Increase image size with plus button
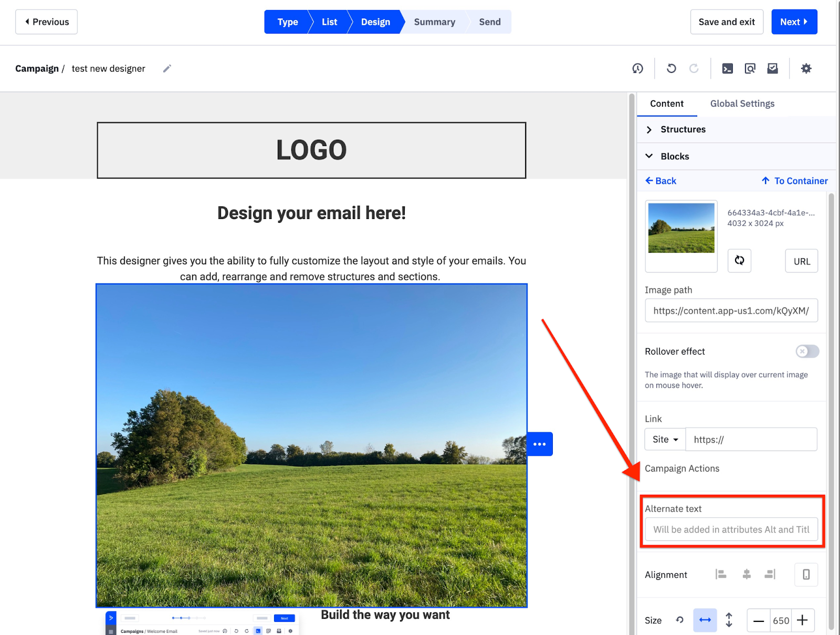Image resolution: width=840 pixels, height=635 pixels. point(802,621)
